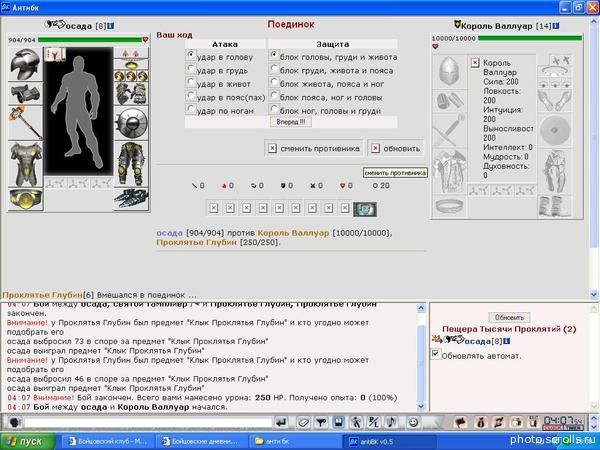Click осада's helmet equipment slot
600x450 pixels.
(25, 64)
